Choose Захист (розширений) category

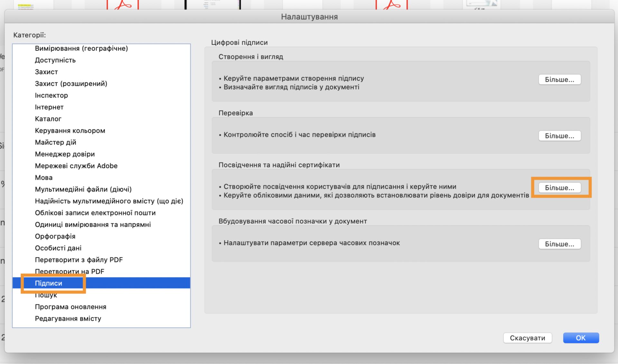click(x=71, y=84)
